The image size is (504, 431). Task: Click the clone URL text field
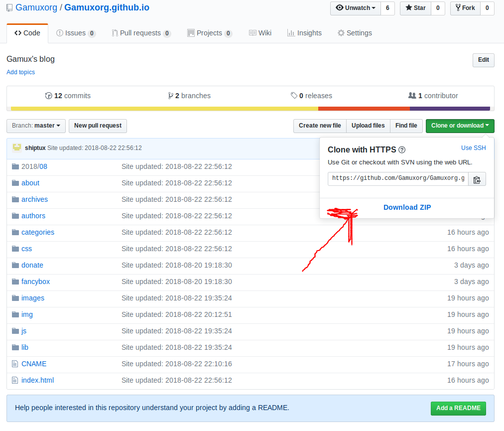(x=397, y=178)
